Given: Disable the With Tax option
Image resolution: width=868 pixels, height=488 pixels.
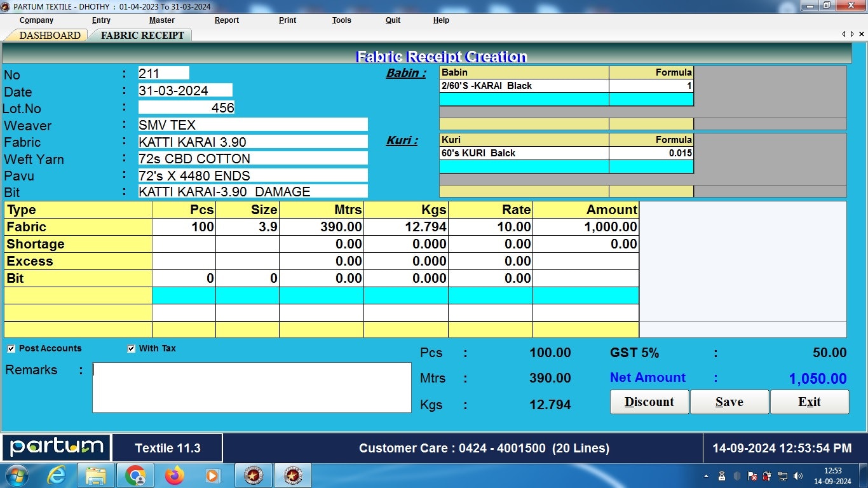Looking at the screenshot, I should tap(132, 348).
